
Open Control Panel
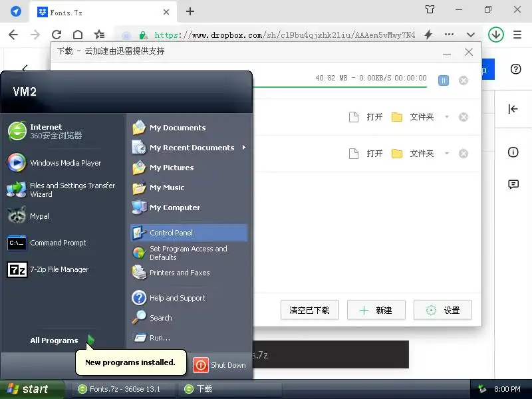189,233
